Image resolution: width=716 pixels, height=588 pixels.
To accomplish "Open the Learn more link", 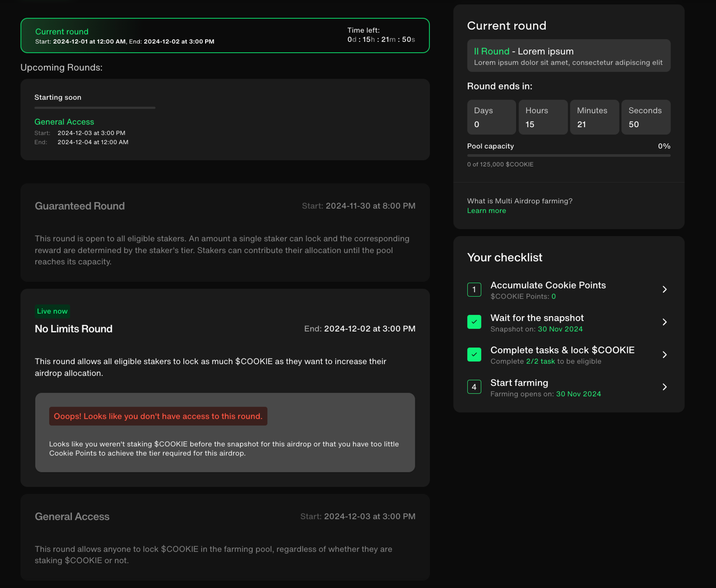I will [x=486, y=211].
